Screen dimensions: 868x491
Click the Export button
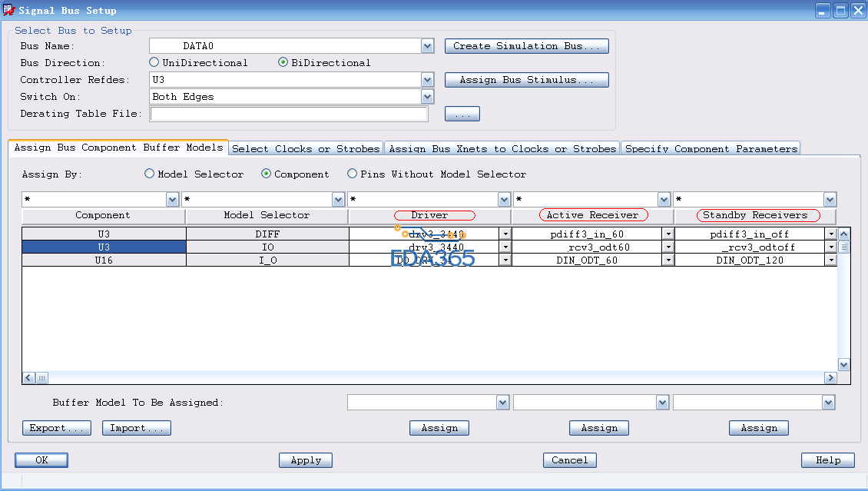click(x=57, y=428)
